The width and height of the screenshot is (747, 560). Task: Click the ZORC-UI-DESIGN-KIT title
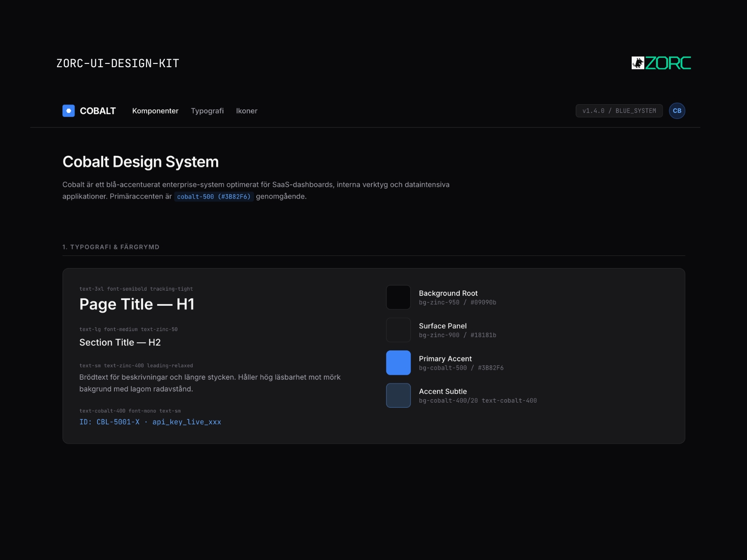click(x=118, y=63)
